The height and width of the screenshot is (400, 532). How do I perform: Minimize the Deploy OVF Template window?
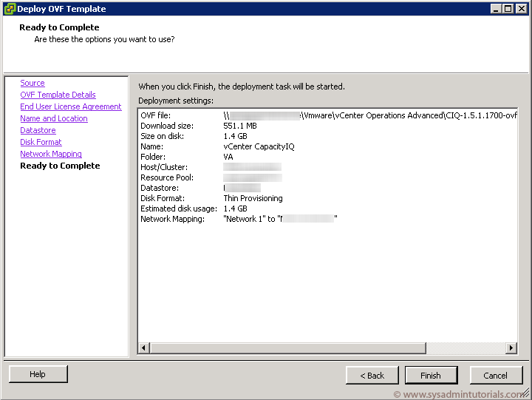click(496, 9)
